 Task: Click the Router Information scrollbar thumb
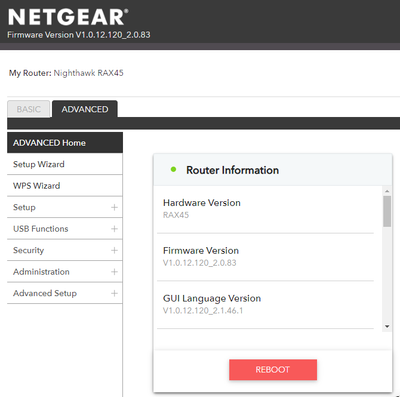387,211
